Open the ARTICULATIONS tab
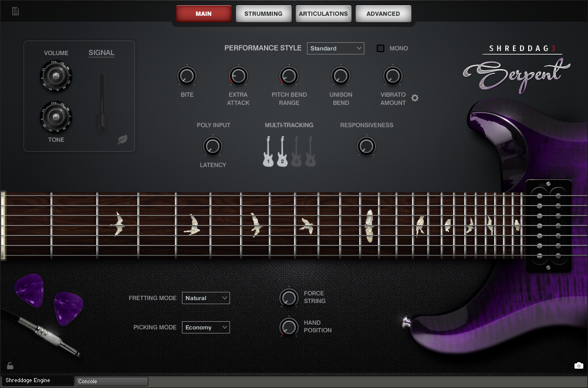The height and width of the screenshot is (388, 588). [323, 13]
